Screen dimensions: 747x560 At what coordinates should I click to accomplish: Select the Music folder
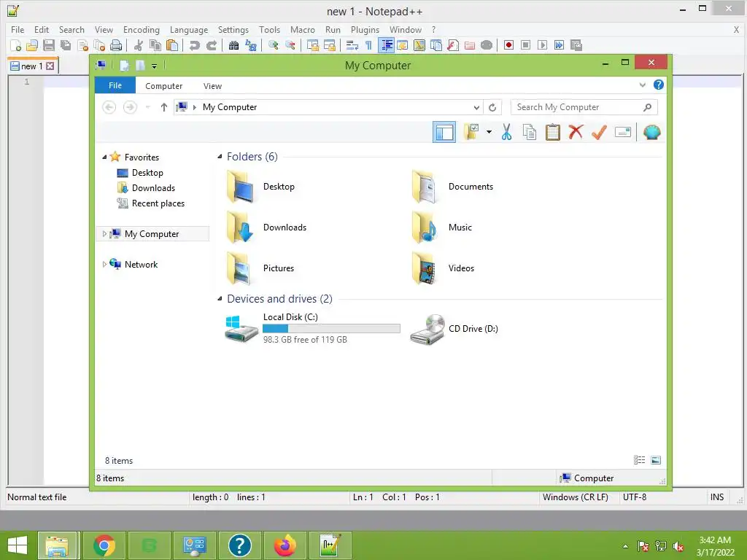(x=442, y=227)
